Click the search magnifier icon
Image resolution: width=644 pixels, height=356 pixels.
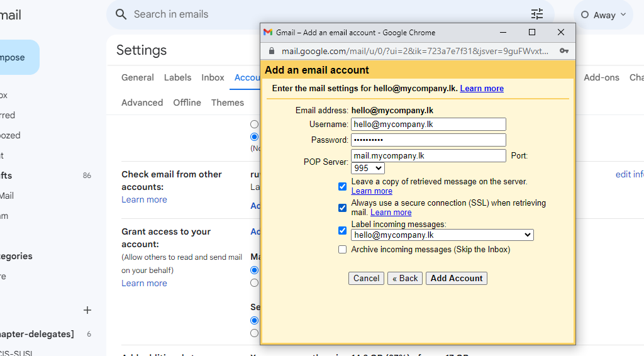[x=121, y=14]
